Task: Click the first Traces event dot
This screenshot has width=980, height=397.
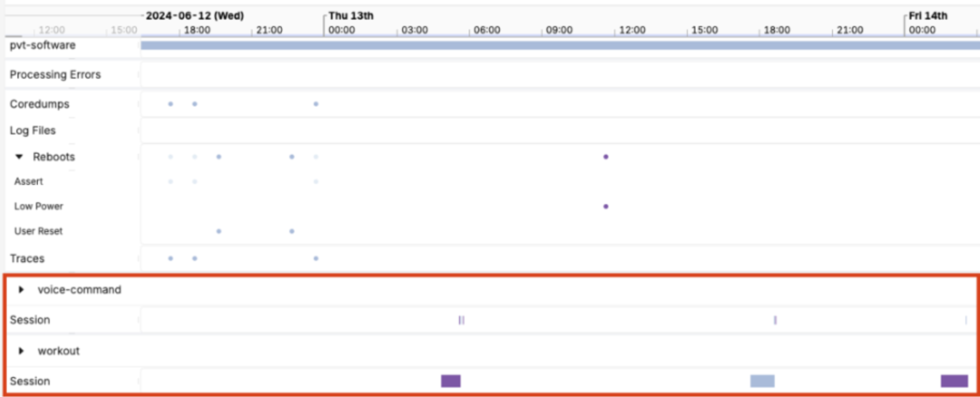Action: pos(171,258)
